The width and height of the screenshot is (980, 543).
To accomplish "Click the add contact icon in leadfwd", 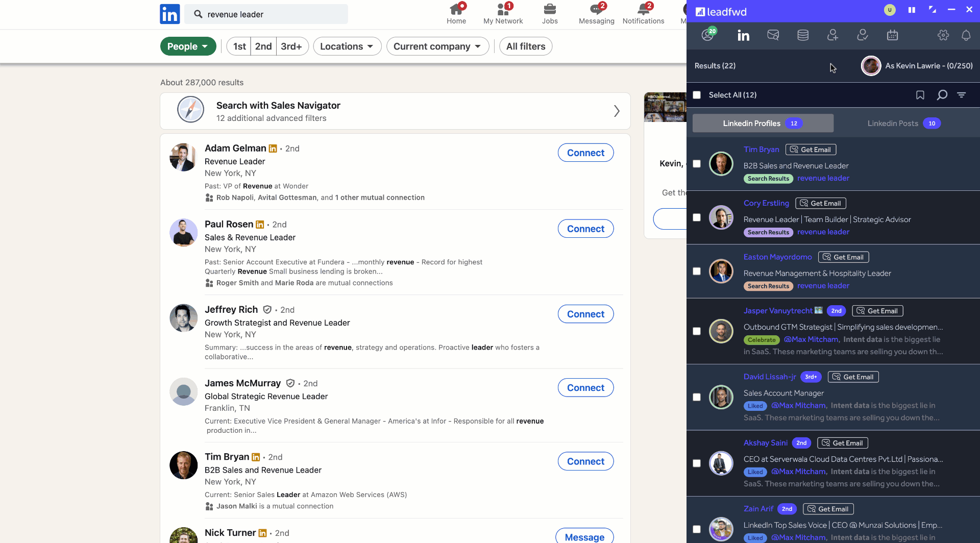I will click(x=832, y=35).
